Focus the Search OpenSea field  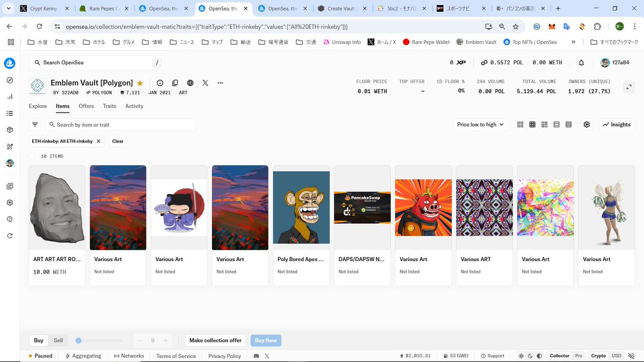[x=97, y=63]
